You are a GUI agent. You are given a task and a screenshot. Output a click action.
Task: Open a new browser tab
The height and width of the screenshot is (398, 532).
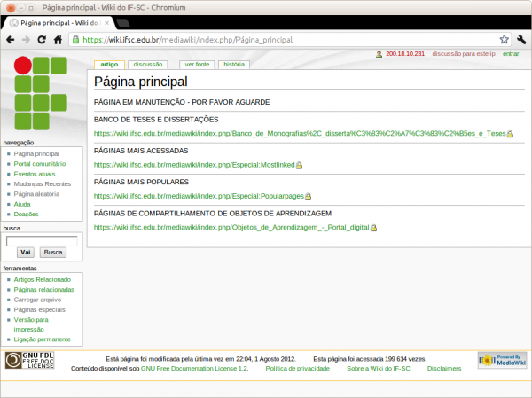click(x=157, y=20)
